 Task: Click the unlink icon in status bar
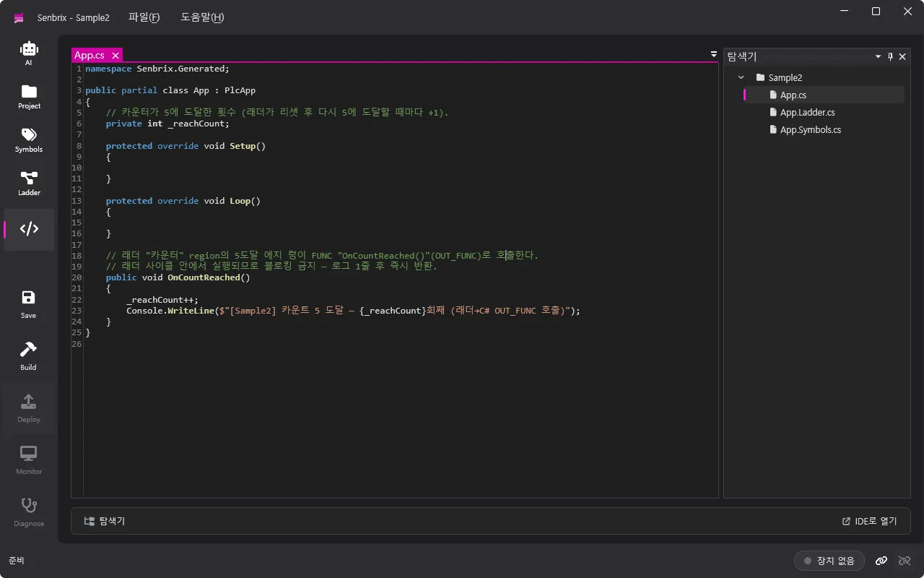tap(905, 561)
